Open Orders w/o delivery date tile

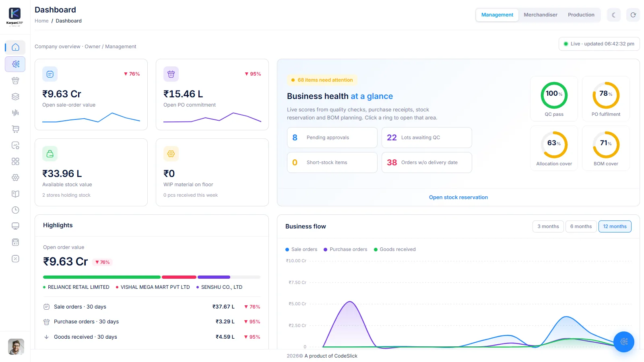[427, 162]
